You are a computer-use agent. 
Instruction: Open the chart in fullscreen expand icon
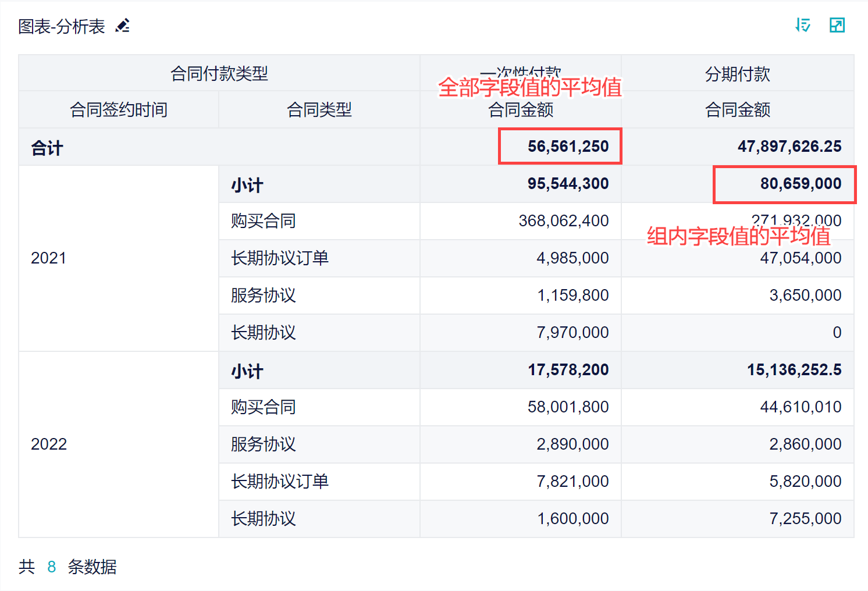pyautogui.click(x=837, y=25)
